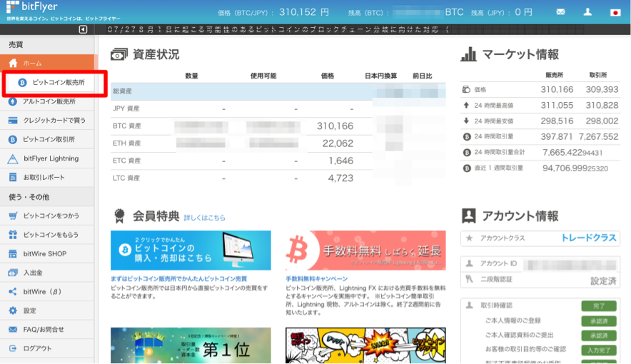
Task: Click the home icon in sidebar
Action: tap(13, 63)
